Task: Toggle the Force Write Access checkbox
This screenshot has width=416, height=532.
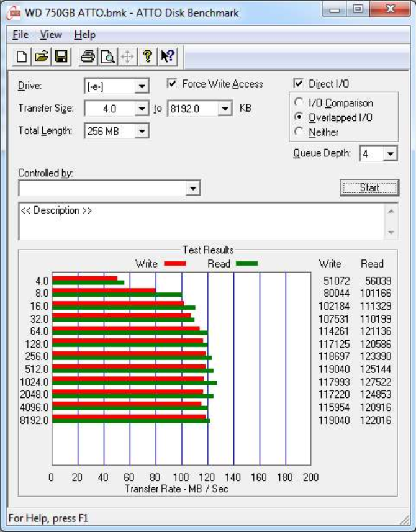Action: click(172, 83)
